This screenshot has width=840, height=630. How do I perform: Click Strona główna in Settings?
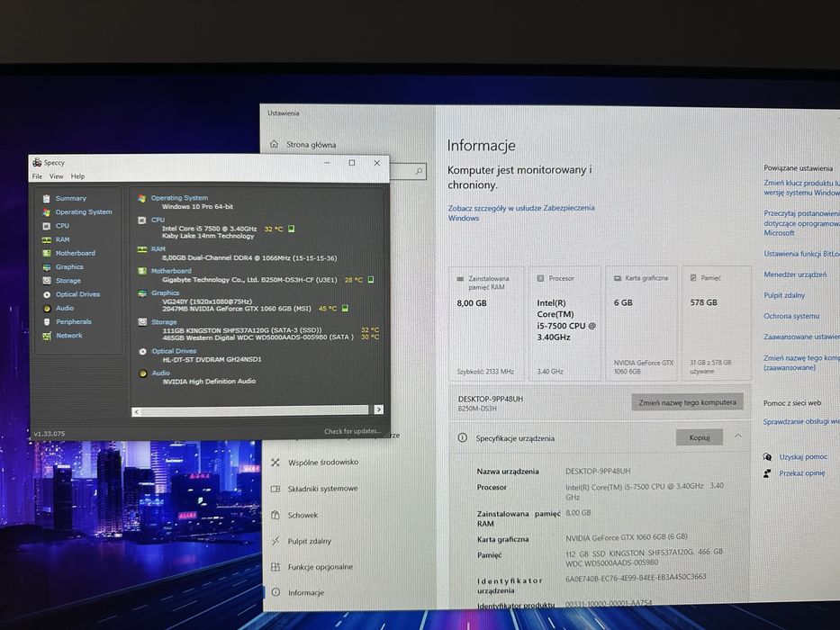312,145
